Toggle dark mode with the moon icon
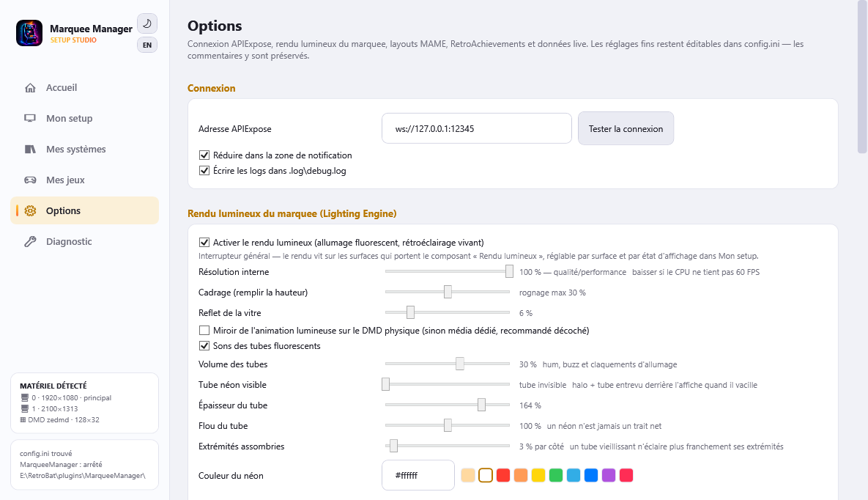868x500 pixels. [147, 24]
